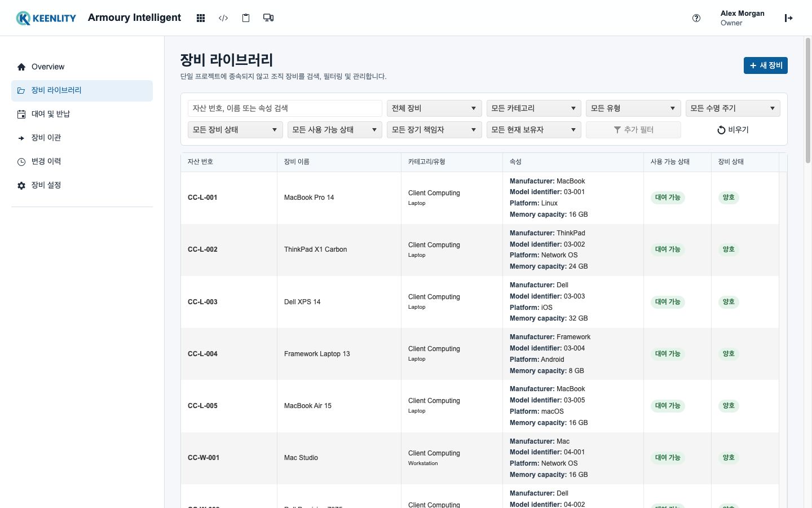Click Mac Studio name
This screenshot has height=508, width=812.
pos(301,458)
